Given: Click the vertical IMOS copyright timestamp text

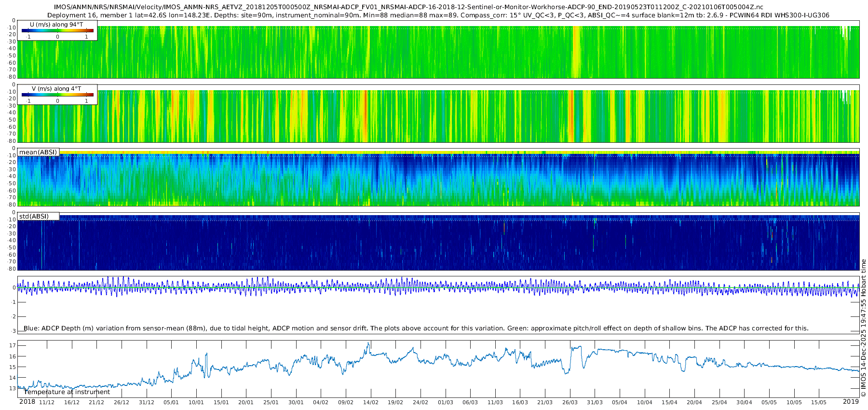Looking at the screenshot, I should 863,328.
